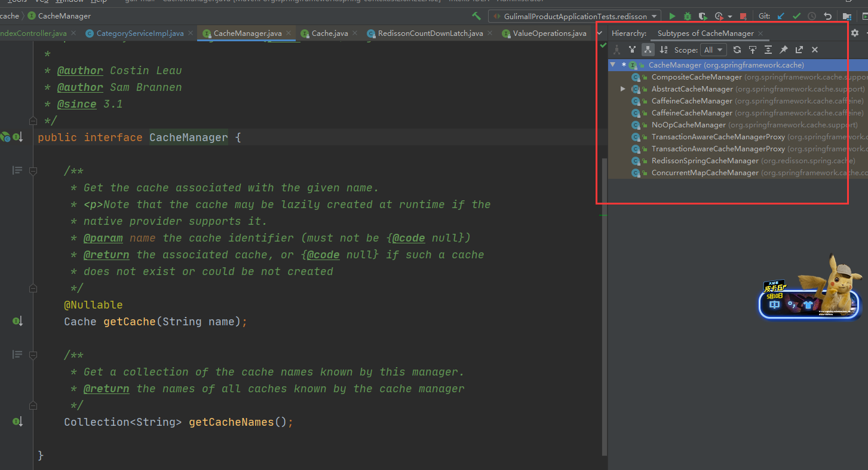Stop the running process with red square
This screenshot has height=470, width=868.
click(x=743, y=16)
